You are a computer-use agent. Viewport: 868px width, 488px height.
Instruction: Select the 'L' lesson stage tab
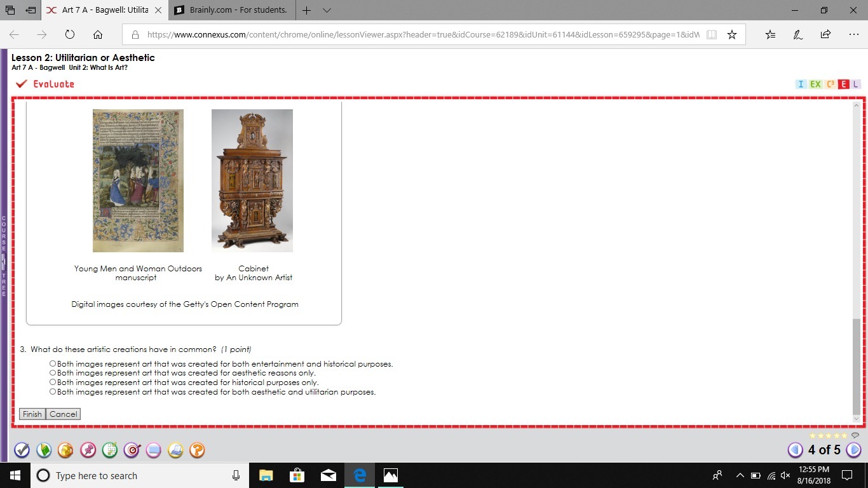coord(856,84)
